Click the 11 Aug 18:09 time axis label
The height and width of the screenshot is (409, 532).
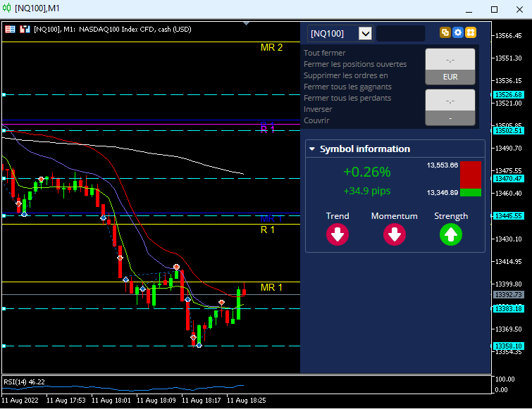tap(156, 400)
